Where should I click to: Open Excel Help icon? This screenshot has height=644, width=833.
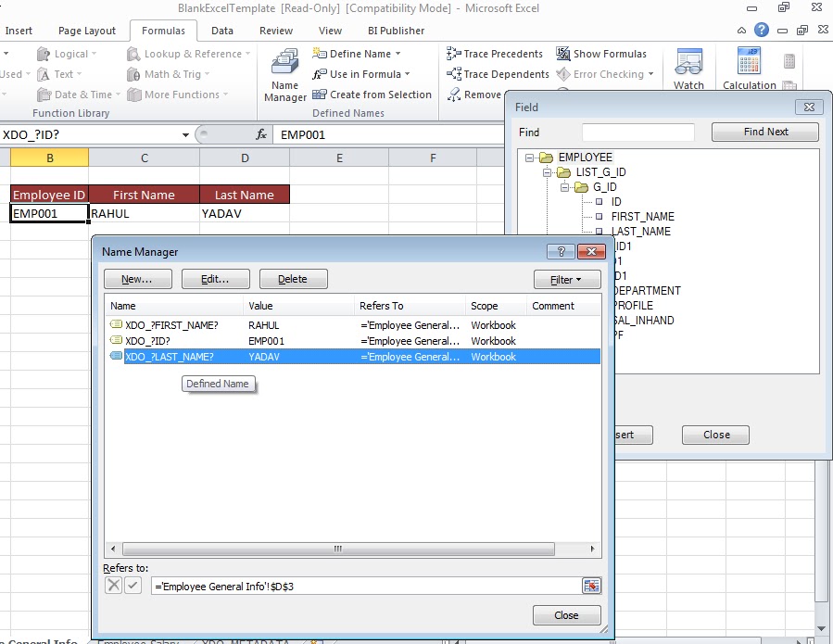tap(762, 30)
